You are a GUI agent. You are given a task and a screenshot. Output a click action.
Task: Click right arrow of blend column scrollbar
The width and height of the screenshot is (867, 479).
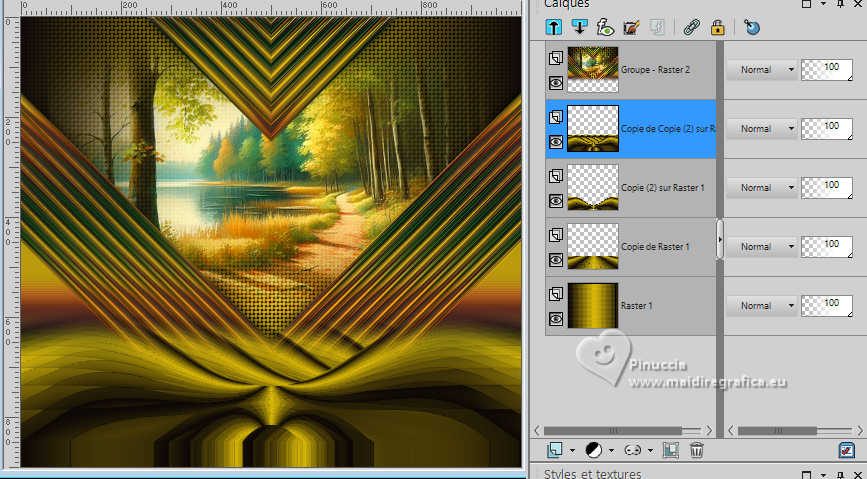[x=858, y=430]
